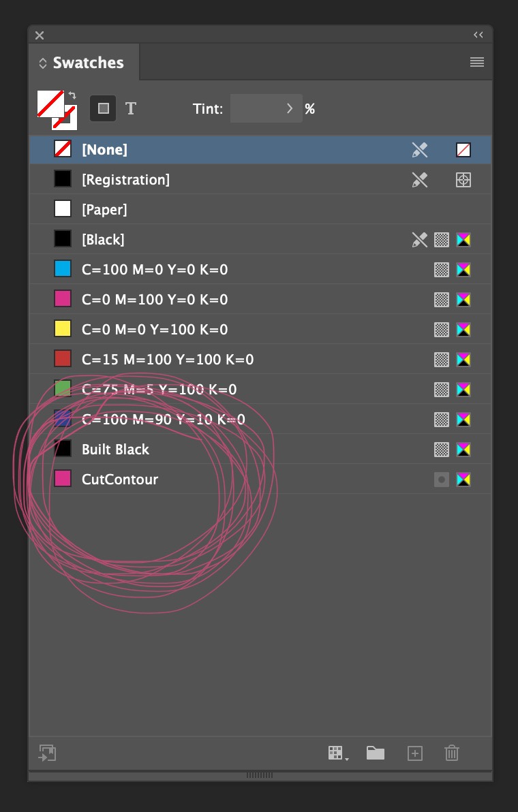Select the formatting affects container icon
Image resolution: width=518 pixels, height=812 pixels.
[103, 108]
